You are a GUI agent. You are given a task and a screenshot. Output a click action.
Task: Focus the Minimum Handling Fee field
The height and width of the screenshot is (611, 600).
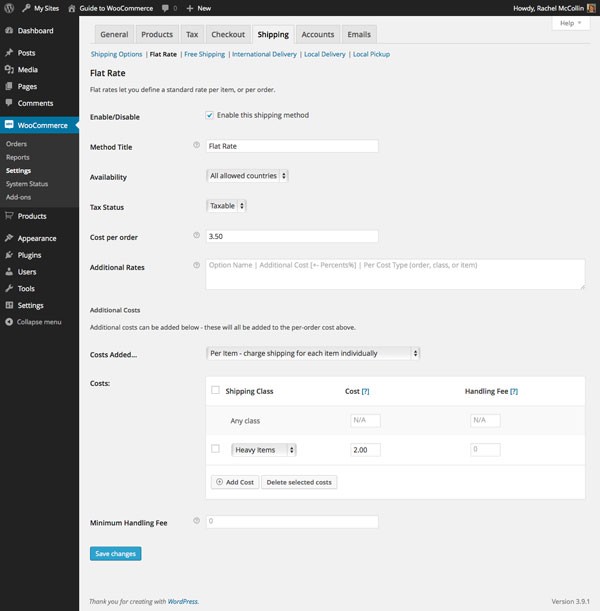(x=292, y=522)
